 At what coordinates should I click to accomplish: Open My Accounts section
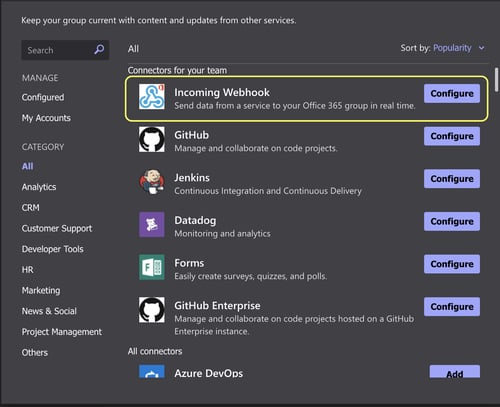tap(46, 118)
